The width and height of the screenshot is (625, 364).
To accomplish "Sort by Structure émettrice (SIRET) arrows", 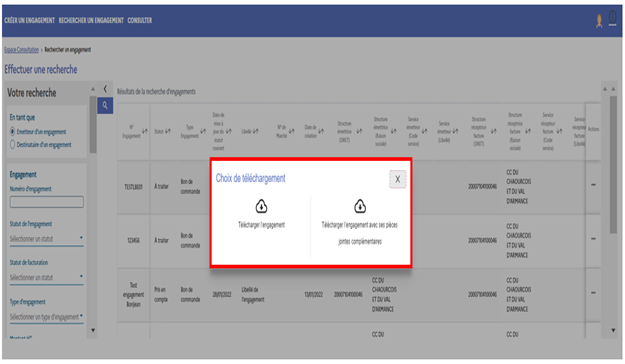I will click(x=359, y=132).
